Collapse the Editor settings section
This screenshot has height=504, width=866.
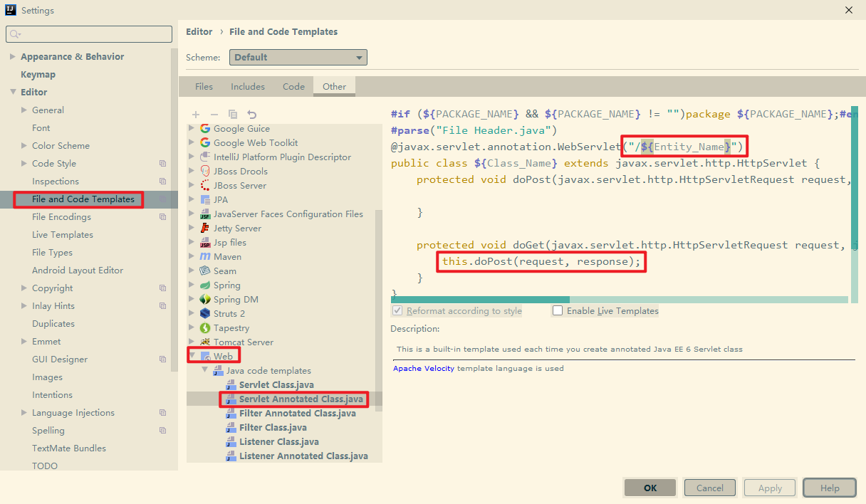point(13,93)
